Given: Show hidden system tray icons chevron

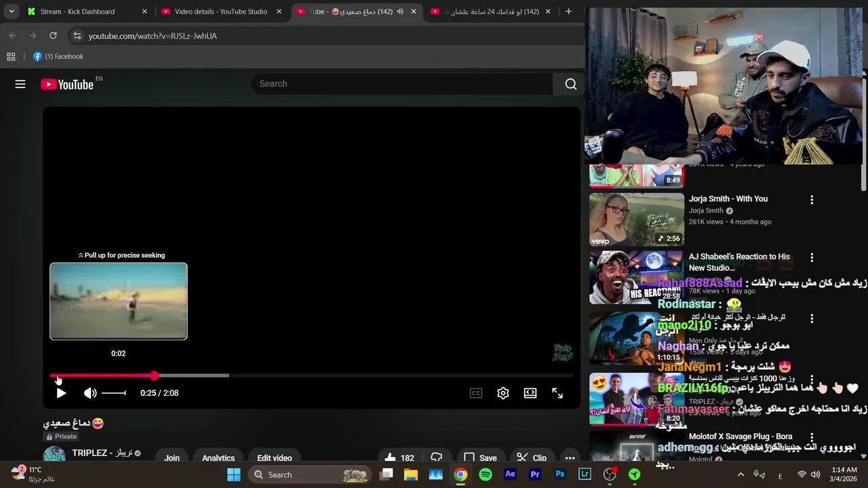Looking at the screenshot, I should 741,474.
